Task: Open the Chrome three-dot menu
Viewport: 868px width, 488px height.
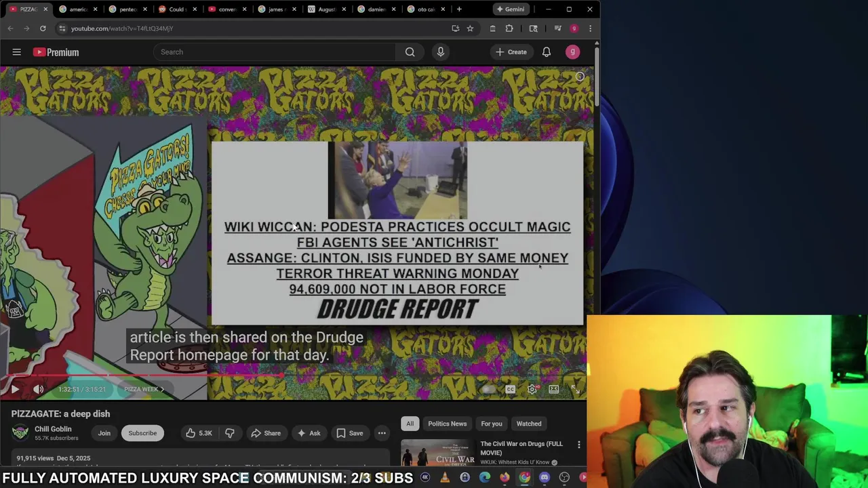Action: pos(590,28)
